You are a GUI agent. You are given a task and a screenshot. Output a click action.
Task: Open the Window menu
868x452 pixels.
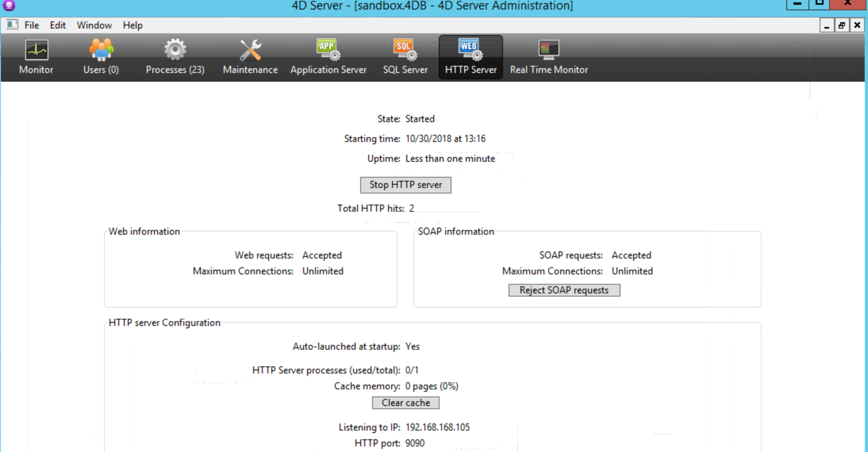(94, 25)
